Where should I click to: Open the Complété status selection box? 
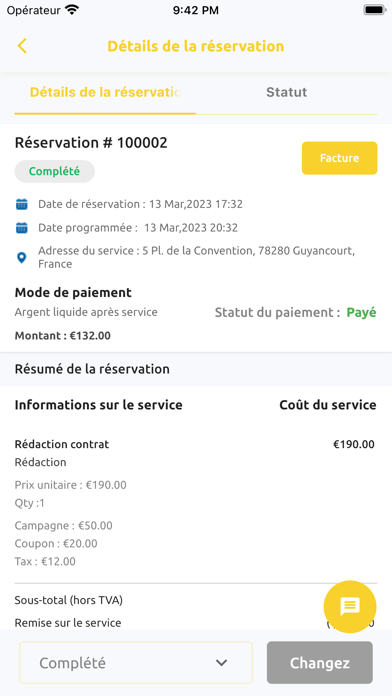136,663
